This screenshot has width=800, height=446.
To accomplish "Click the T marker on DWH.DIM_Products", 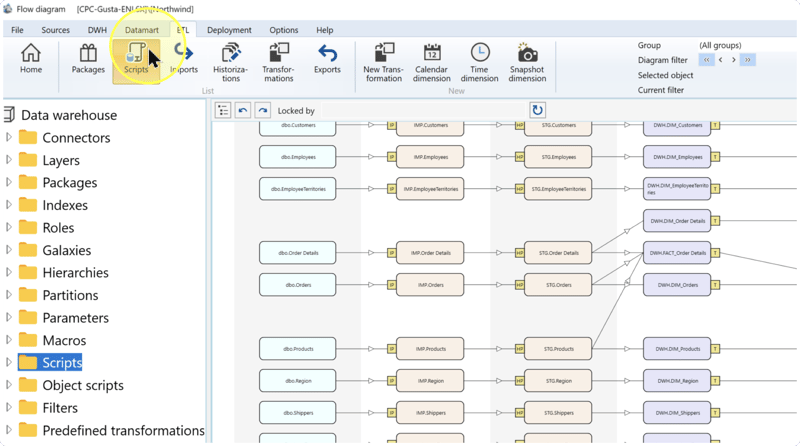I will click(x=715, y=349).
